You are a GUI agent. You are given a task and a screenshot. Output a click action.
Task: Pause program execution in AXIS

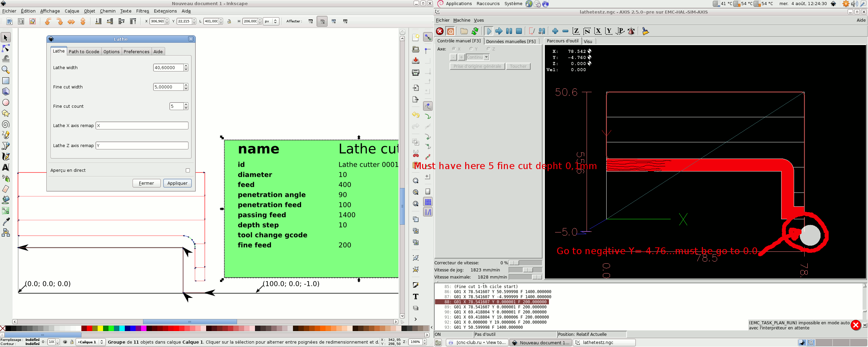click(x=509, y=31)
